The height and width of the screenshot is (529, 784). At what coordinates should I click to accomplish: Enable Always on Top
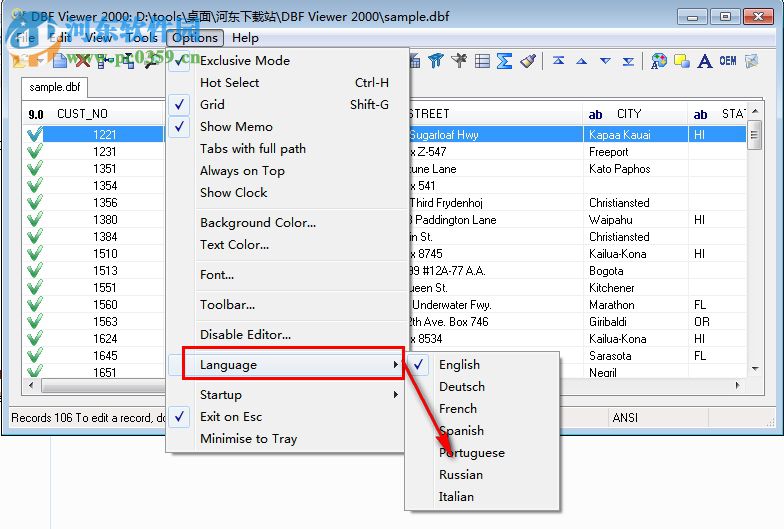[286, 170]
